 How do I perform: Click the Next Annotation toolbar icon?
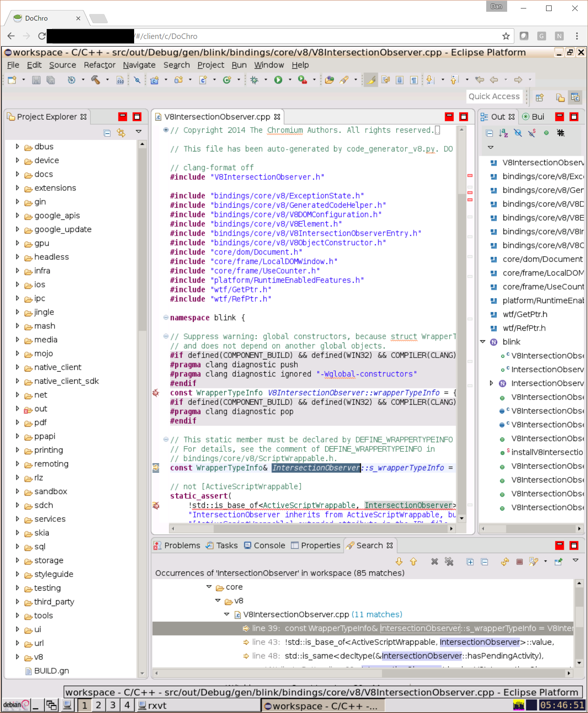[x=430, y=80]
